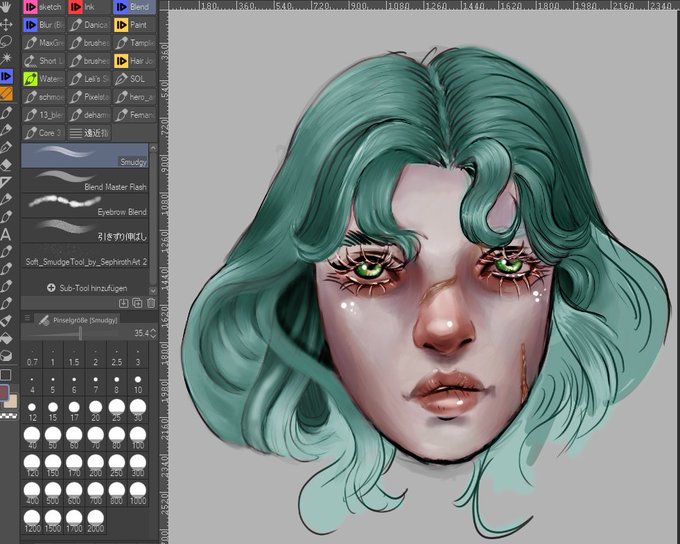This screenshot has height=544, width=680.
Task: Open the deham tool group
Action: click(89, 115)
